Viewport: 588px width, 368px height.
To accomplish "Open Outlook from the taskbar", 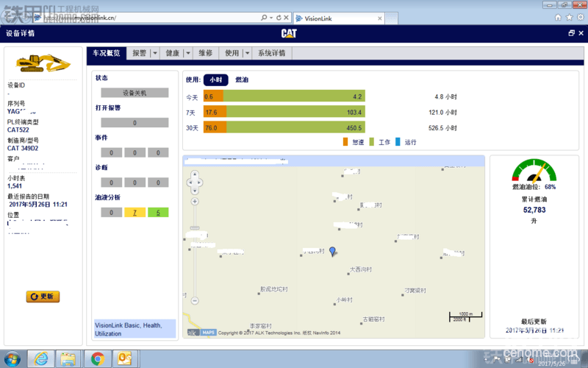I will (124, 359).
